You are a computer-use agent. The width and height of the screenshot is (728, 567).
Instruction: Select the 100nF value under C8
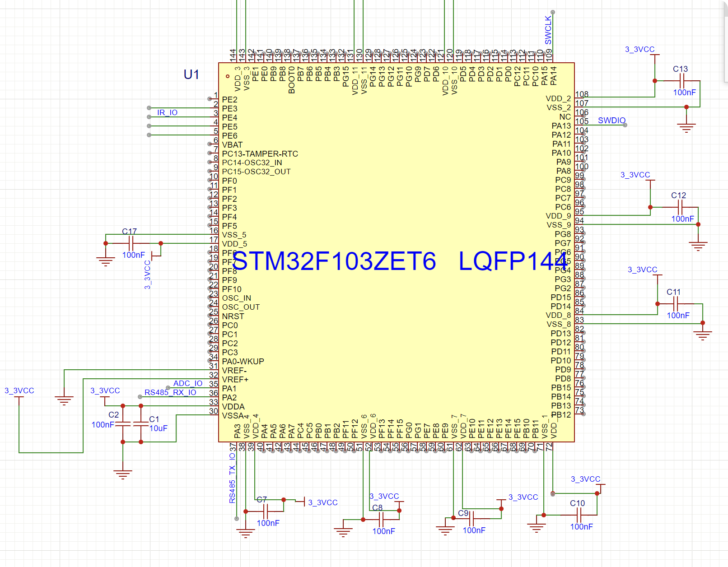tap(384, 531)
